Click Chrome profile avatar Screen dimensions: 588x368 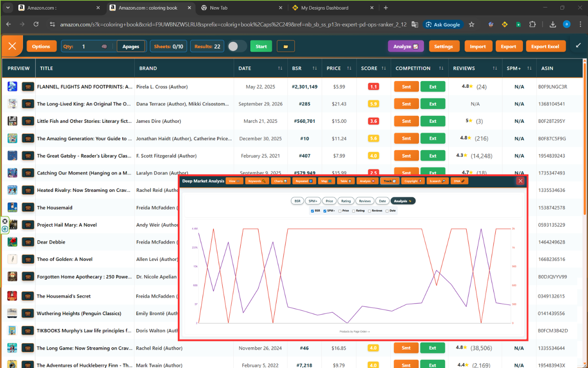(566, 24)
